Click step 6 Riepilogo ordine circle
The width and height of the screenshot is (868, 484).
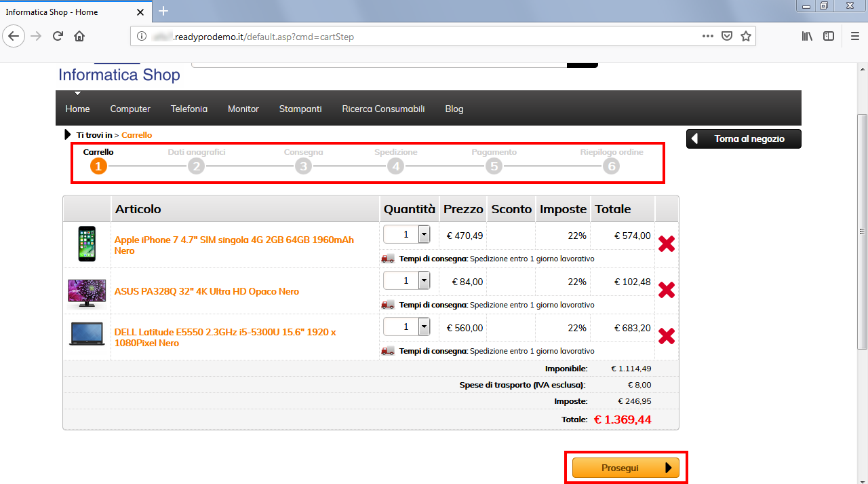point(611,166)
